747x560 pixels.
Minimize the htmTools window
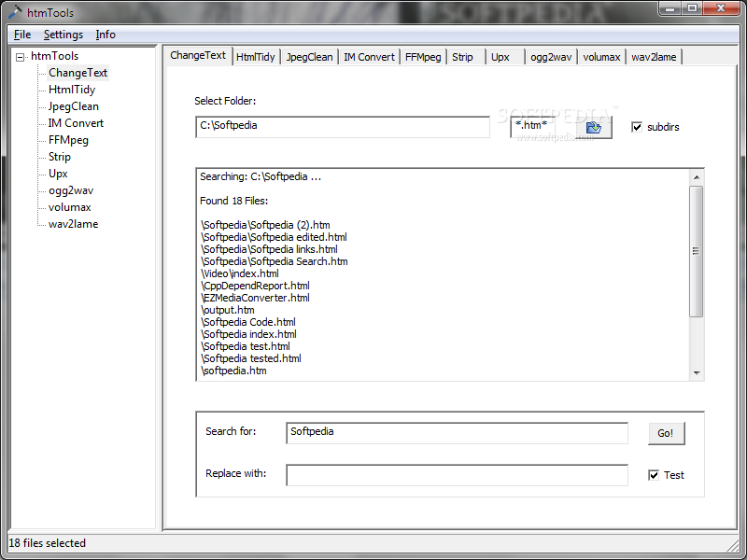[669, 8]
